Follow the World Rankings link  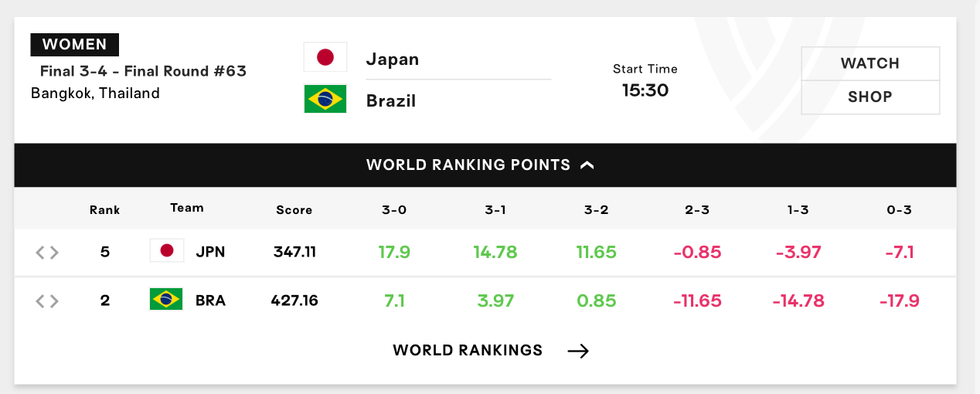pos(468,350)
